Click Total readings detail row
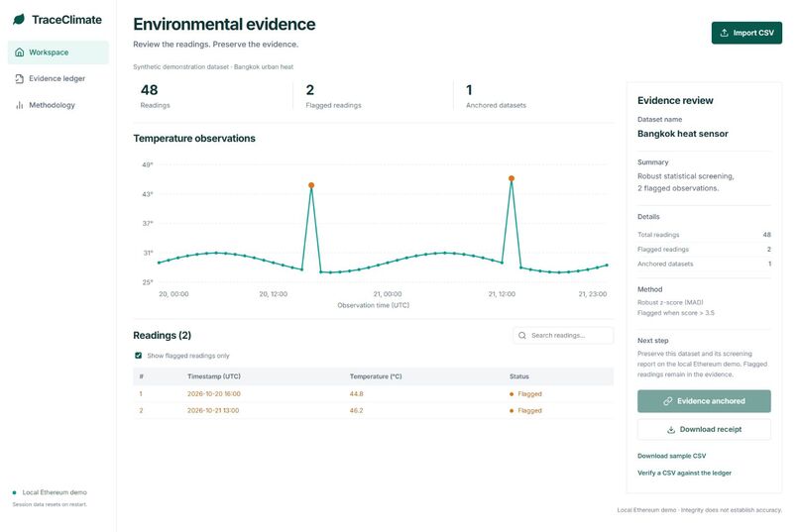Screen dimensions: 799x532 (704, 235)
